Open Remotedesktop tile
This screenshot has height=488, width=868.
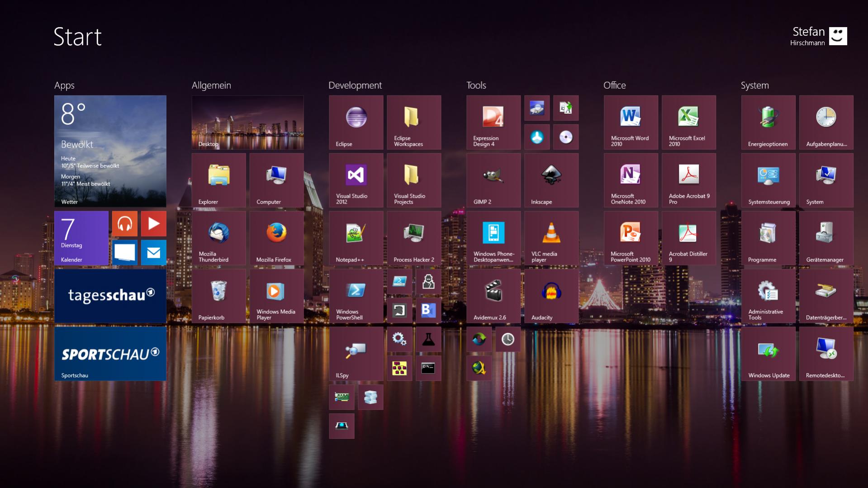click(x=826, y=354)
